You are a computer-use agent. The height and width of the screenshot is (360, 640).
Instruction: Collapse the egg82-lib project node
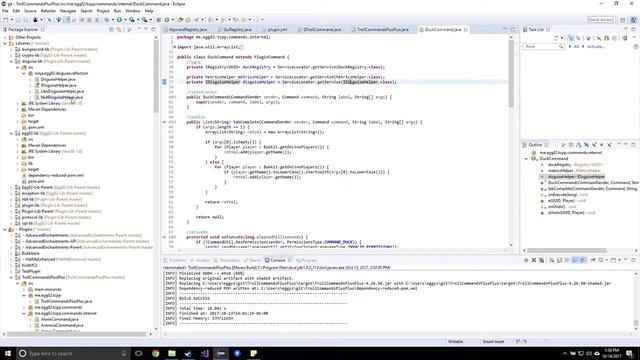(x=11, y=133)
